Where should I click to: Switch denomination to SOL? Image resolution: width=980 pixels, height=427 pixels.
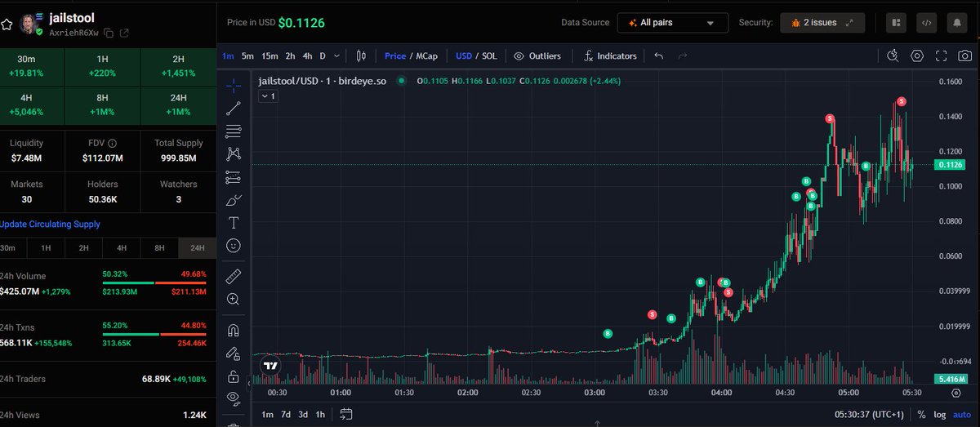489,56
